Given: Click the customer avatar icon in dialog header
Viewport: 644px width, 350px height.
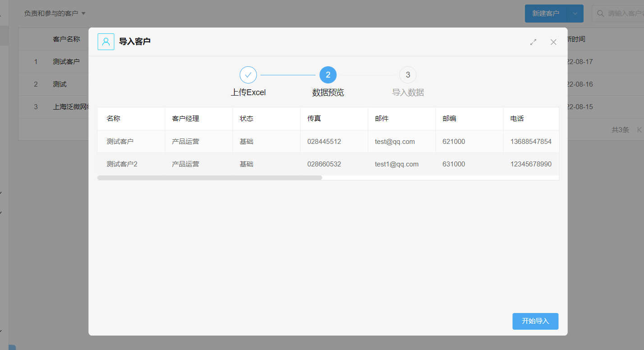Looking at the screenshot, I should pos(106,42).
